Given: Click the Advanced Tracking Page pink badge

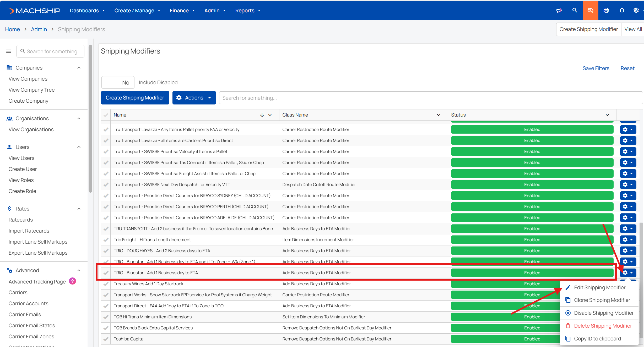Looking at the screenshot, I should 73,281.
